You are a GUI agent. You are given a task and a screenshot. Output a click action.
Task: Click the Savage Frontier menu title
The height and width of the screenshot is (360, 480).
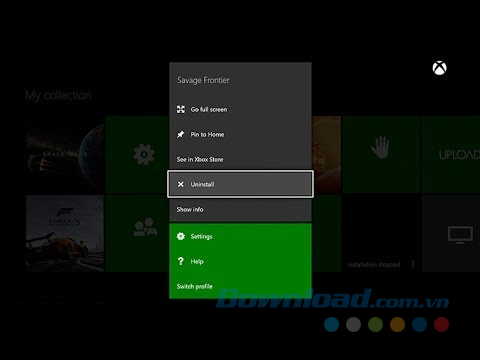(203, 80)
